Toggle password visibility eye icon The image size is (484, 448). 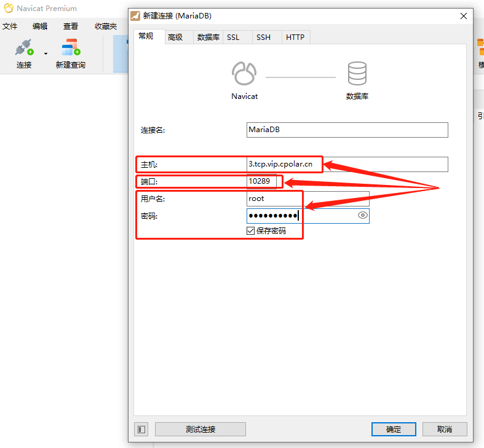pyautogui.click(x=363, y=215)
